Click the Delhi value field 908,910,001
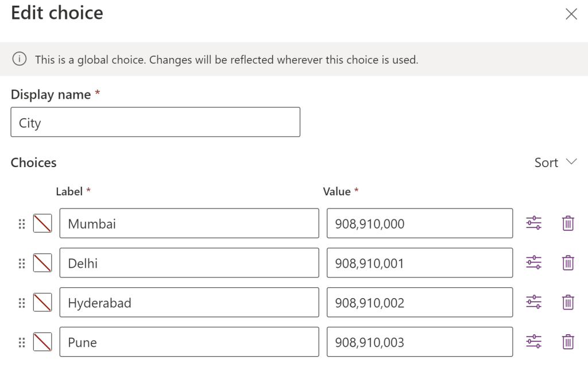The width and height of the screenshot is (588, 367). (420, 263)
